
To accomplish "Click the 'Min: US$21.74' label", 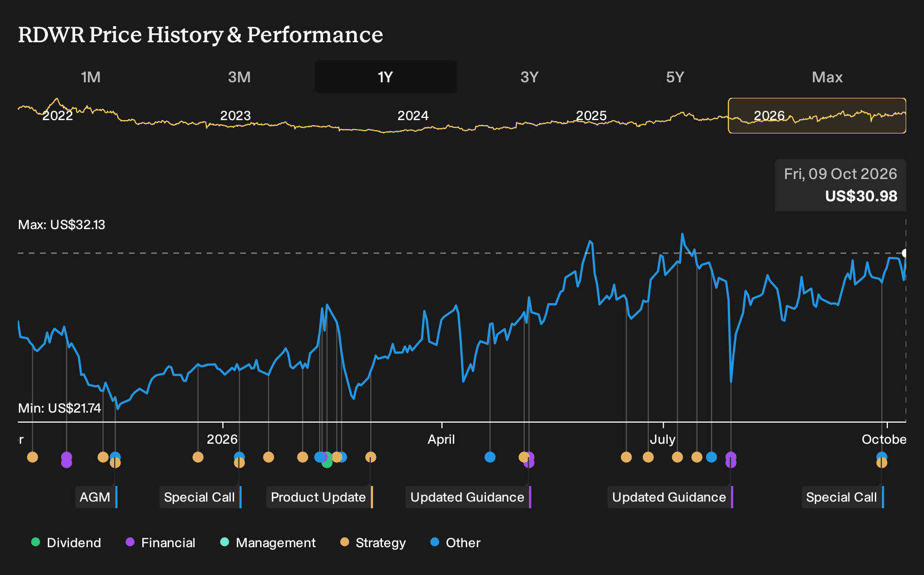I will pyautogui.click(x=59, y=408).
